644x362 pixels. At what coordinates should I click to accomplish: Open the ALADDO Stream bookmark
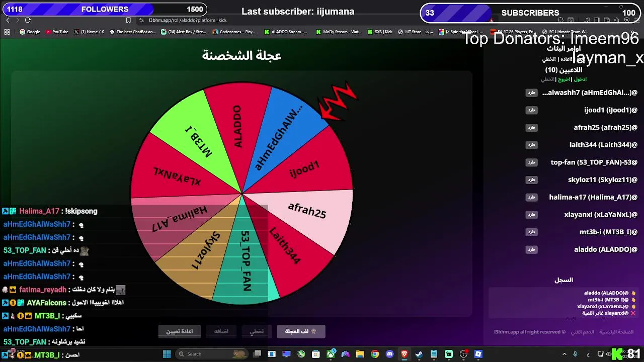click(x=285, y=32)
